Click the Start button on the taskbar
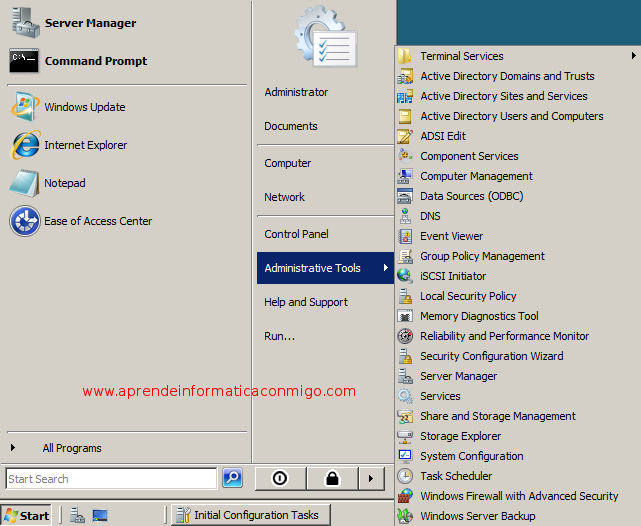Image resolution: width=641 pixels, height=526 pixels. pyautogui.click(x=27, y=515)
